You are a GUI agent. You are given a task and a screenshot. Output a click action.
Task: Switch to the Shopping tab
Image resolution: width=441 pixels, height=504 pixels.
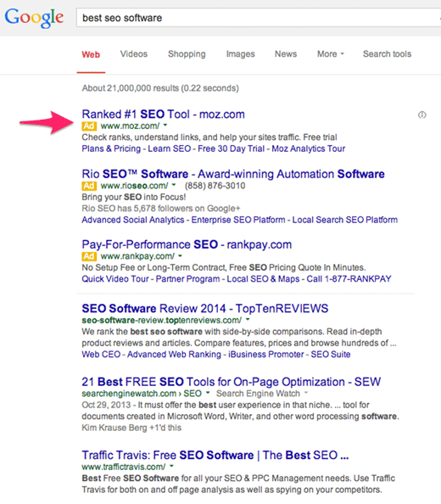[187, 54]
